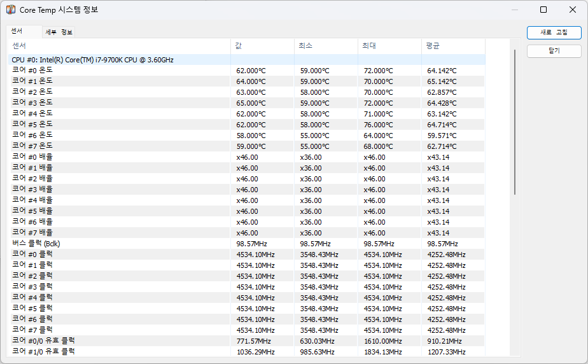Select the 코어 #4 클럭 row
The width and height of the screenshot is (588, 364).
246,298
